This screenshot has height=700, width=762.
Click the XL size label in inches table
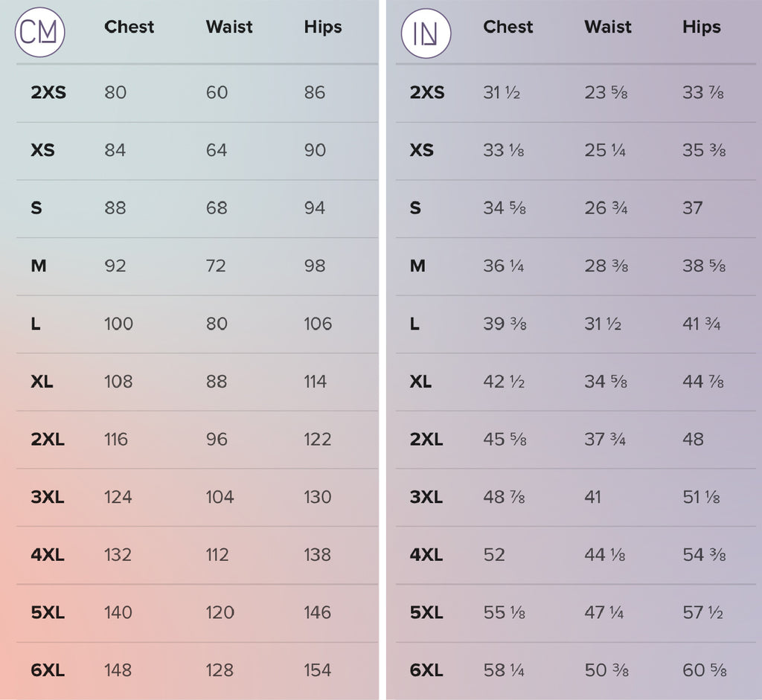[x=420, y=382]
